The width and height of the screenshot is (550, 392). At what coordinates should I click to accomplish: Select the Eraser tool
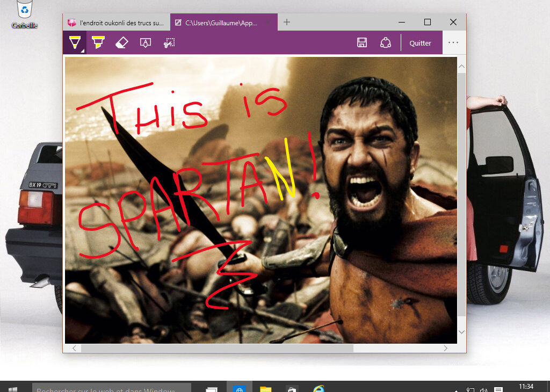point(121,42)
